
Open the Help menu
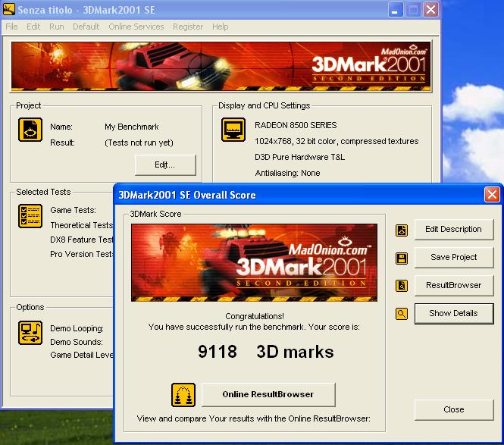221,27
